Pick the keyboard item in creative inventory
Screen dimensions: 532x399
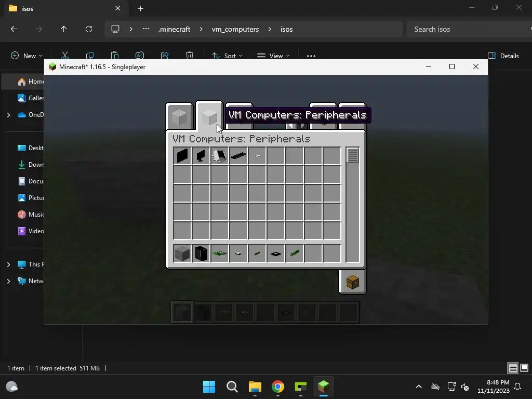click(238, 156)
